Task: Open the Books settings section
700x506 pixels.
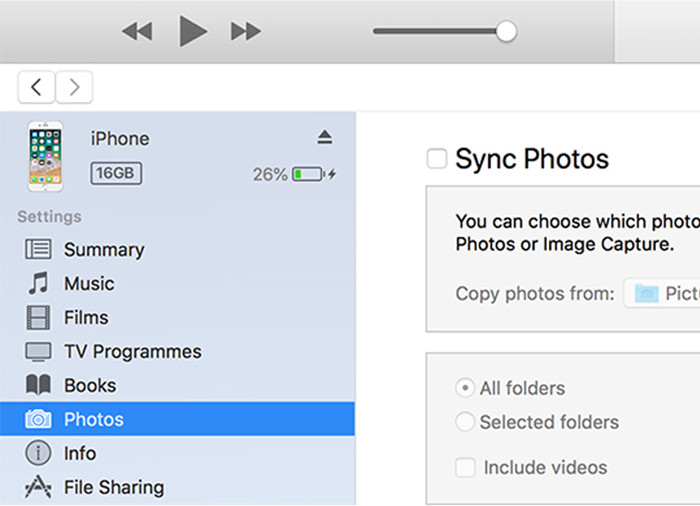Action: [178, 385]
